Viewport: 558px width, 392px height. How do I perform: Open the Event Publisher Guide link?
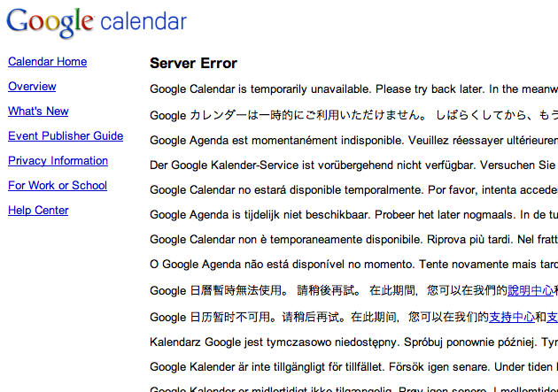66,136
